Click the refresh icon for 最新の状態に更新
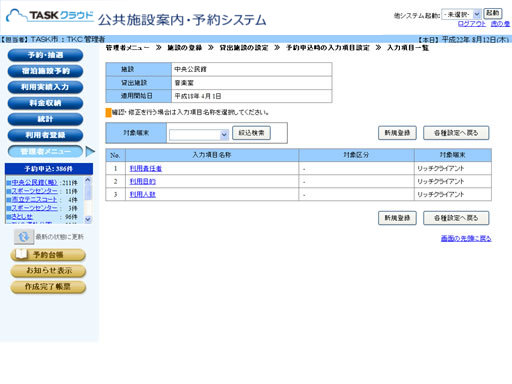The width and height of the screenshot is (512, 384). tap(24, 237)
